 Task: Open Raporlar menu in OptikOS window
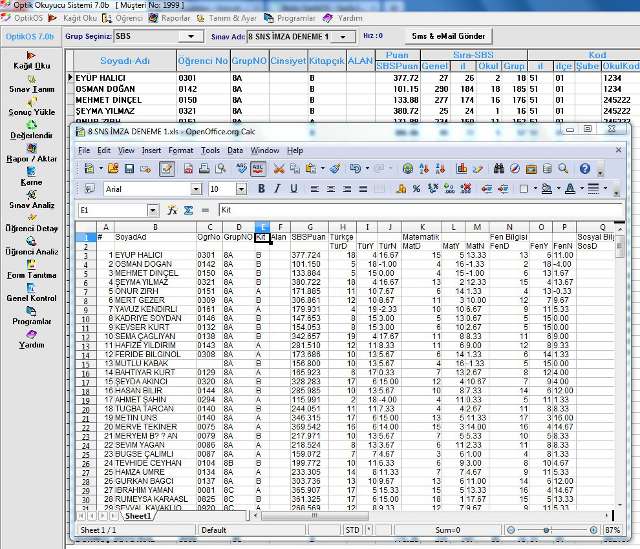pos(170,18)
